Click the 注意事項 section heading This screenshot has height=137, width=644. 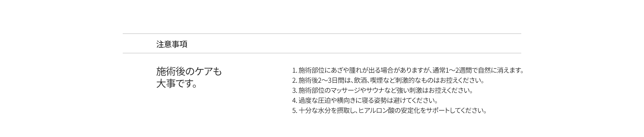point(172,44)
